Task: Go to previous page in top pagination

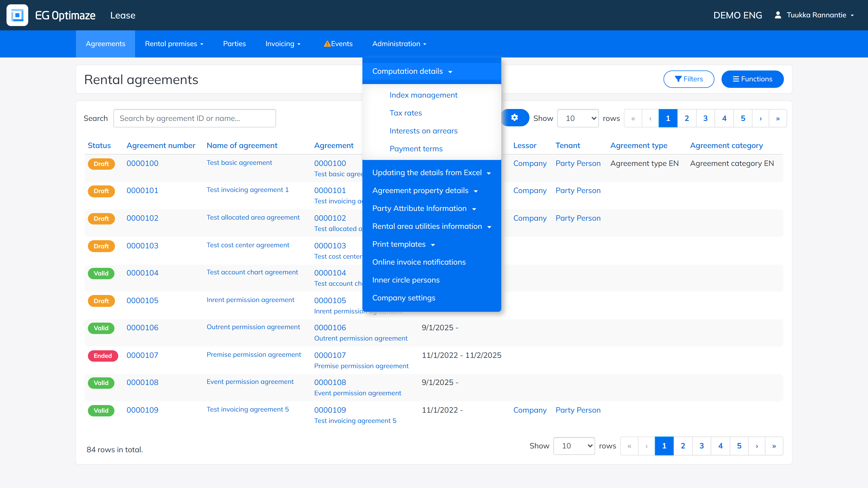Action: tap(650, 118)
